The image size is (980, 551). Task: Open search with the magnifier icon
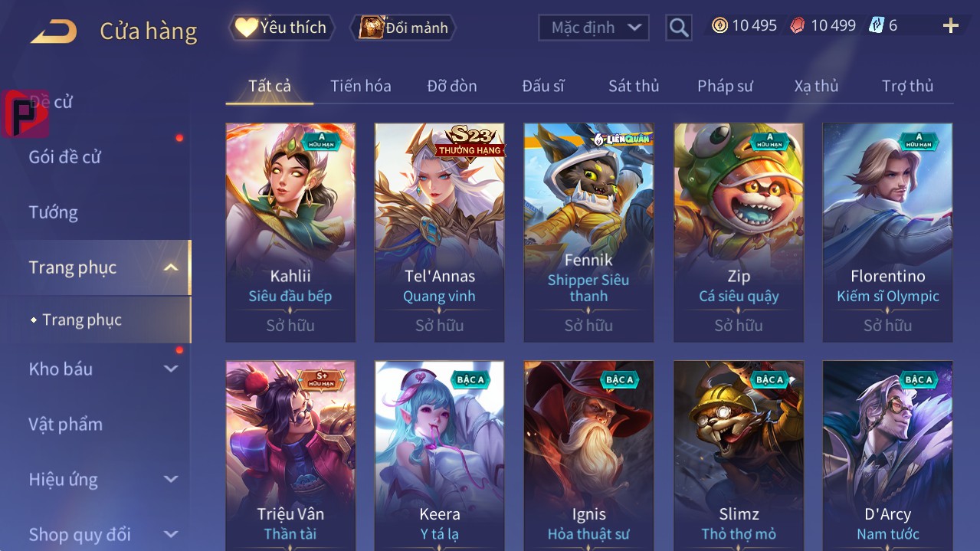click(678, 28)
